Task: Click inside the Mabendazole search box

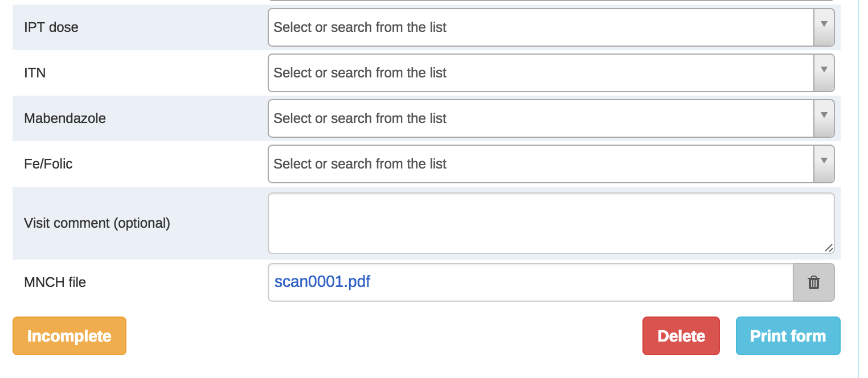Action: tap(541, 118)
